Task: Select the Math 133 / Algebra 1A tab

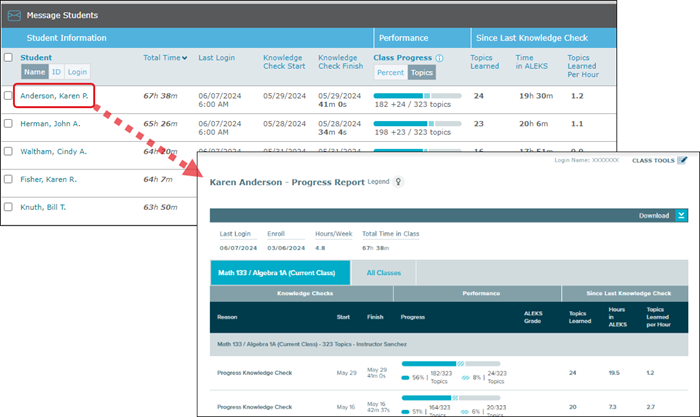Action: click(279, 272)
